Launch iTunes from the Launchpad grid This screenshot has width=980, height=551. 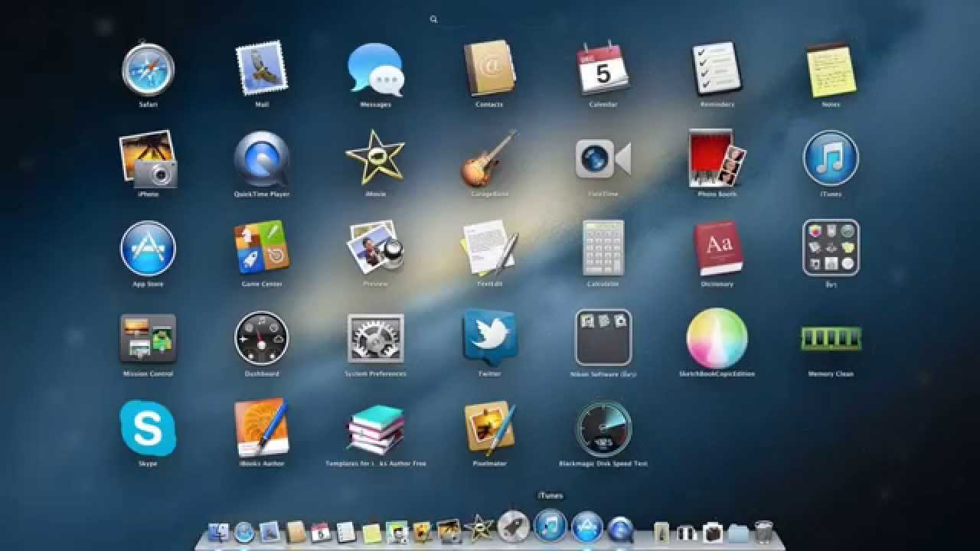[831, 158]
